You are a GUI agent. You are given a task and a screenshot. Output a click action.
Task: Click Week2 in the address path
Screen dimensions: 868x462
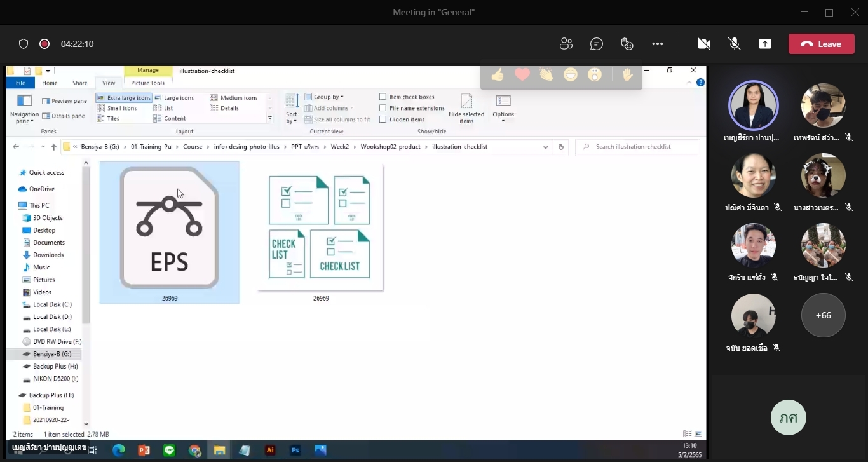(x=339, y=147)
